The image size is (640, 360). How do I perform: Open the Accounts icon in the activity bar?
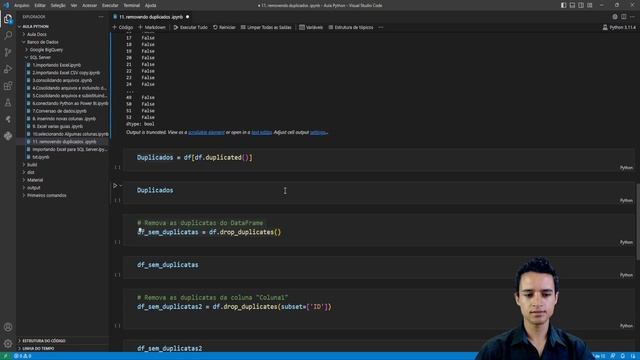click(8, 327)
